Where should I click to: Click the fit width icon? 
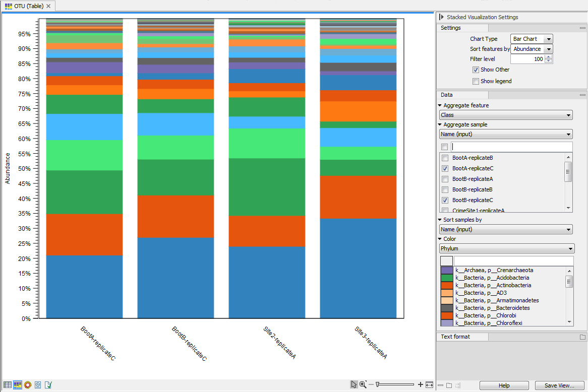(429, 385)
